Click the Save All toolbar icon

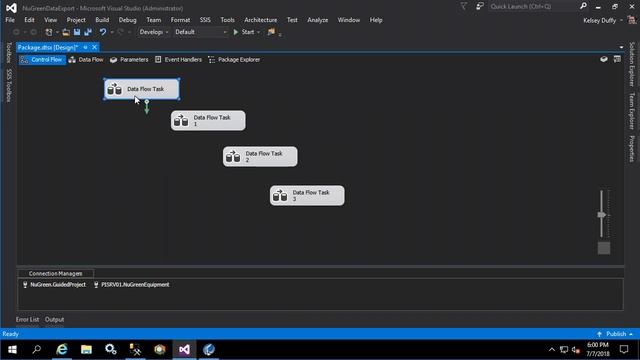tap(88, 32)
